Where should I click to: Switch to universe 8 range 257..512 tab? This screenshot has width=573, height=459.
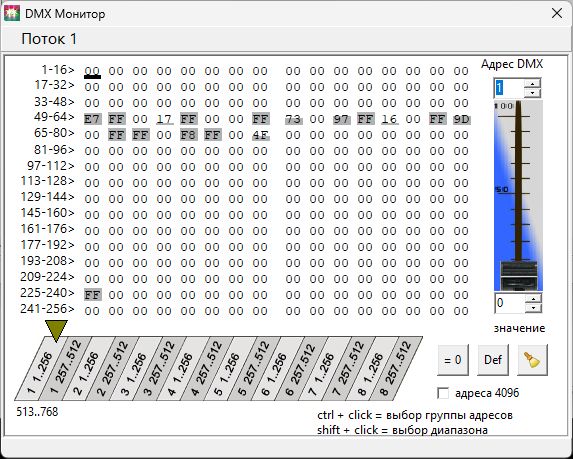(396, 368)
